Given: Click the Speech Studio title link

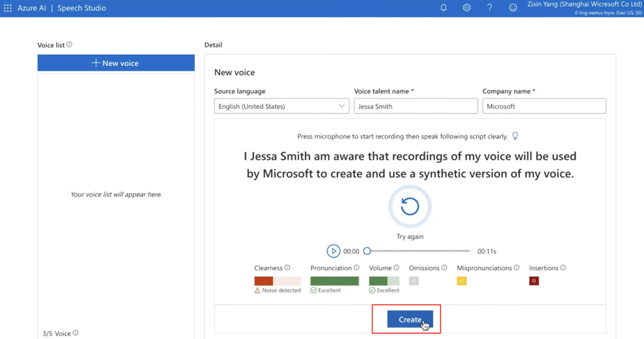Looking at the screenshot, I should [x=82, y=8].
